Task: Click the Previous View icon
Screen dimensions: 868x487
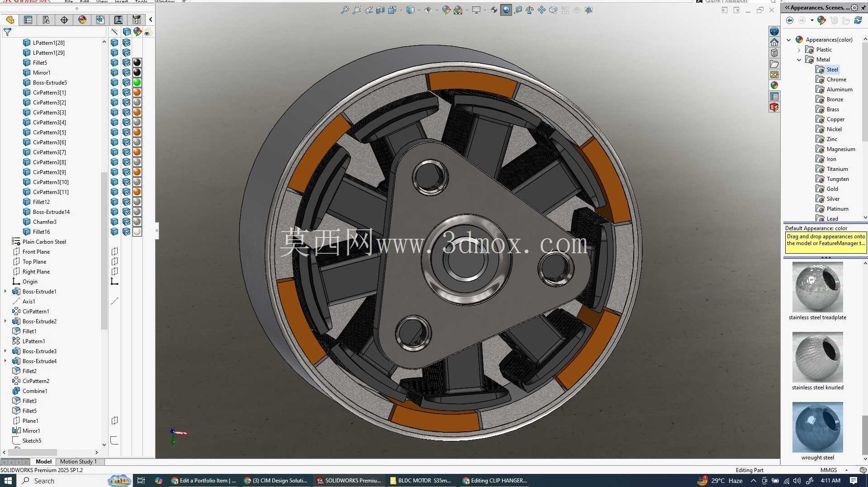Action: [x=369, y=10]
